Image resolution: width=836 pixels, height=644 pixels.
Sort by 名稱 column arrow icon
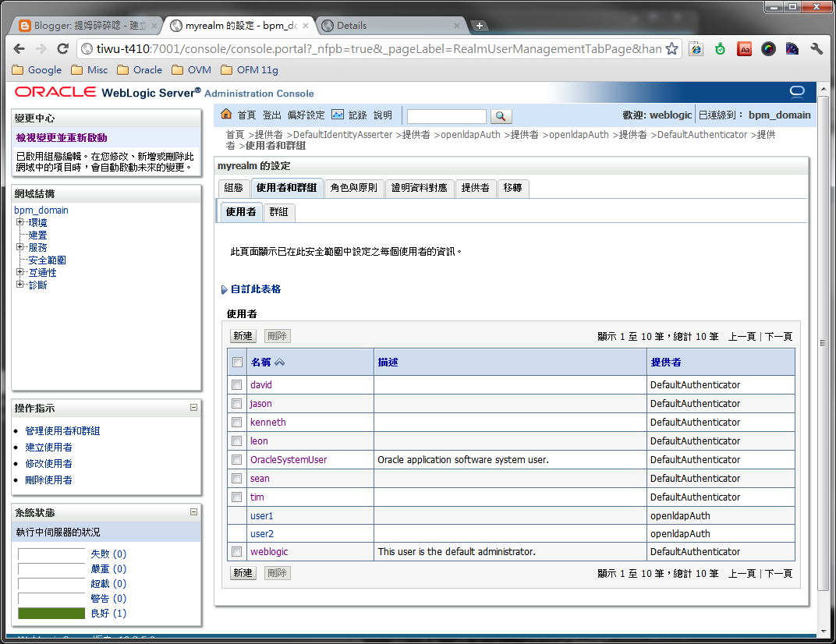(280, 363)
